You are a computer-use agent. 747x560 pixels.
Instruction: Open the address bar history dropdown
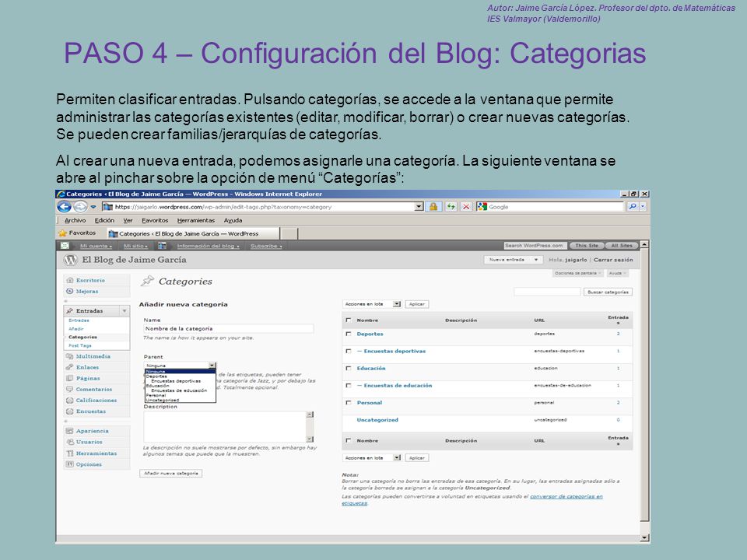tap(419, 207)
